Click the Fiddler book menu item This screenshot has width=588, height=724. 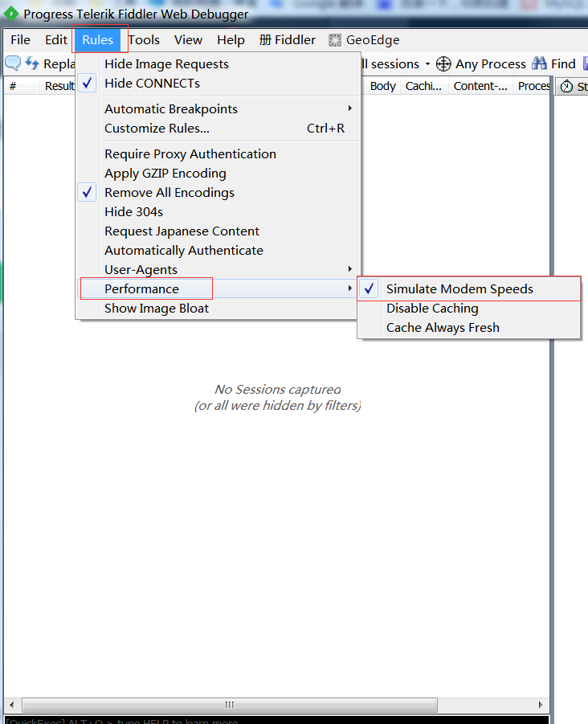288,40
